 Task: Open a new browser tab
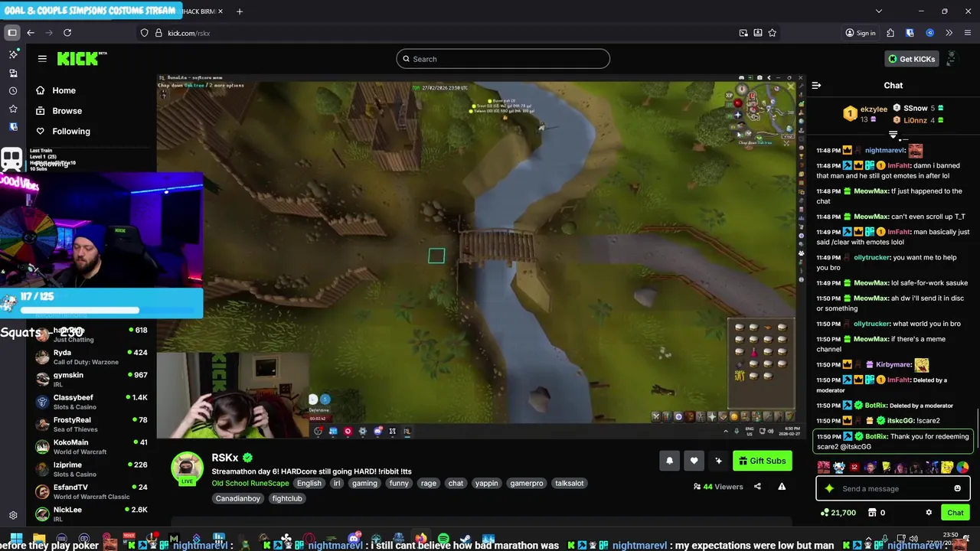[x=240, y=11]
